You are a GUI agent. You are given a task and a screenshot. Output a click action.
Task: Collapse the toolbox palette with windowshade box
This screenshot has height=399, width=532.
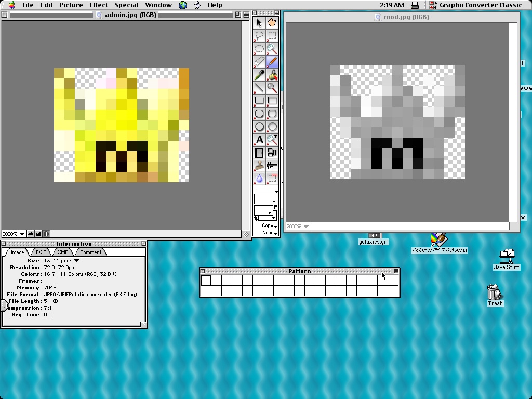click(x=277, y=13)
